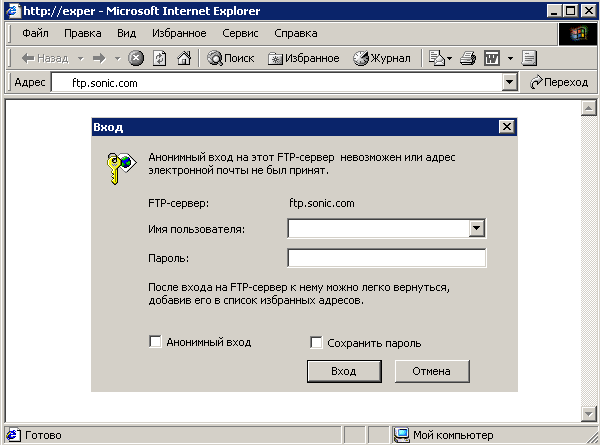Click the vertical scrollbar down arrow
Image resolution: width=600 pixels, height=445 pixels.
588,413
